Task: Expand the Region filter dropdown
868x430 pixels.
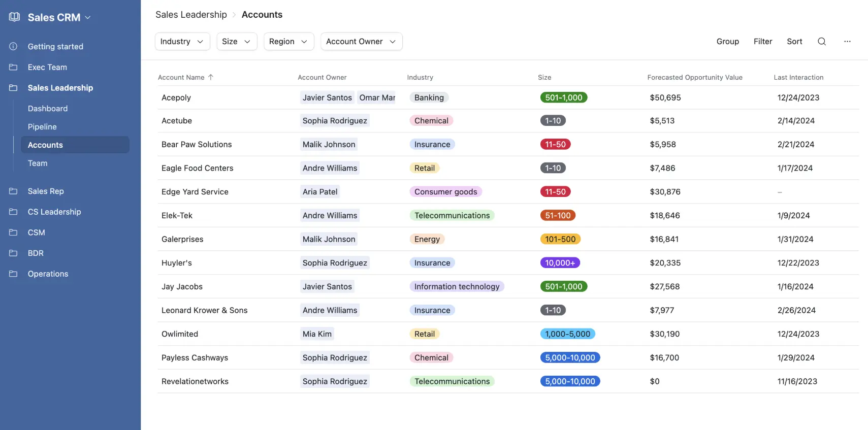Action: click(x=288, y=42)
